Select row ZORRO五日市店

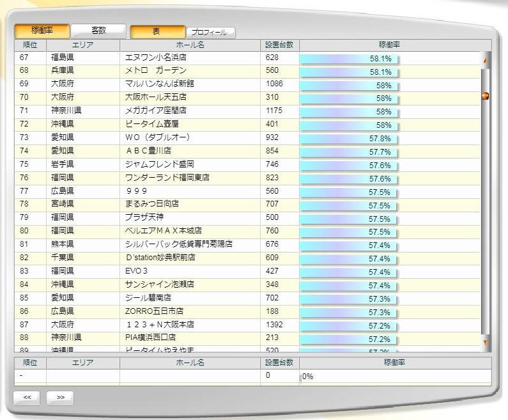(247, 312)
